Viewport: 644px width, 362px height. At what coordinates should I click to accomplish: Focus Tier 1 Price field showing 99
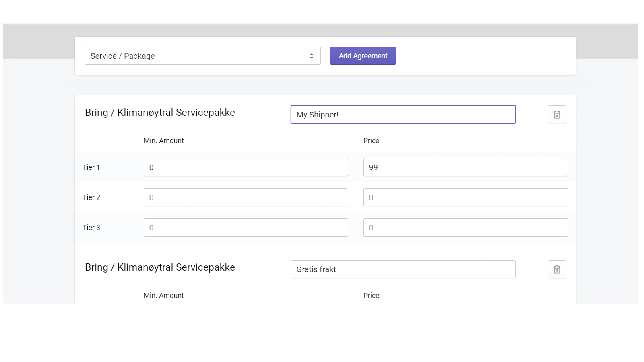tap(466, 167)
